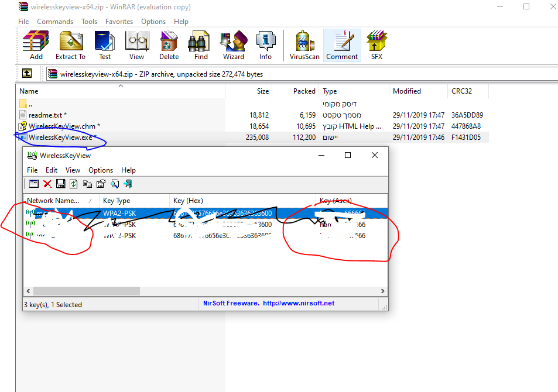Click the first toolbar icon in WirelessKeyView
Viewport: 558px width, 392px height.
click(x=34, y=184)
